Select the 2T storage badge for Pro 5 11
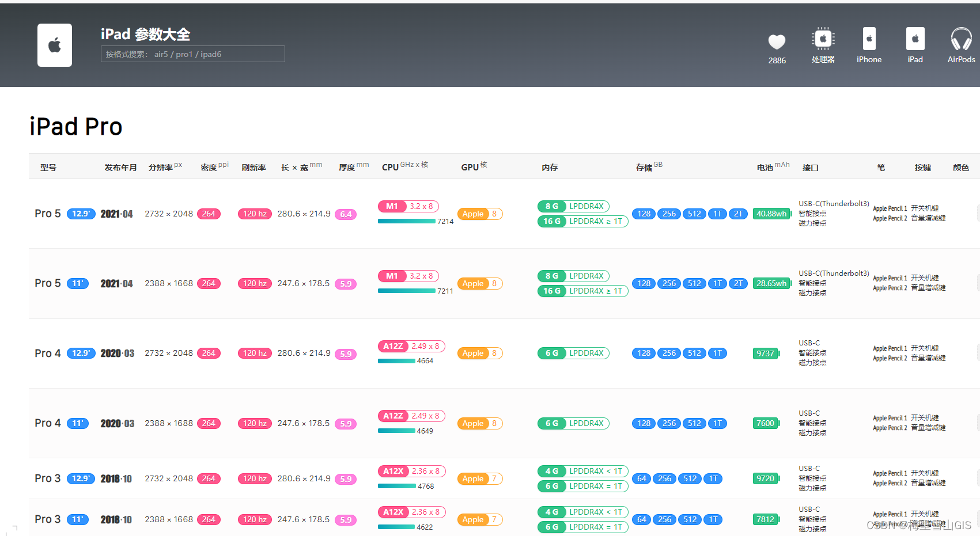980x536 pixels. click(738, 283)
